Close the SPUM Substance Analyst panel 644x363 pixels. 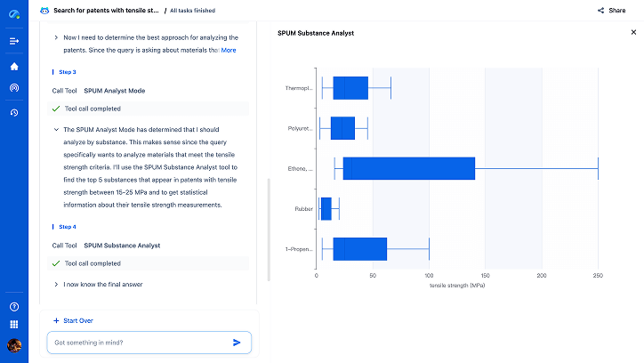(633, 32)
